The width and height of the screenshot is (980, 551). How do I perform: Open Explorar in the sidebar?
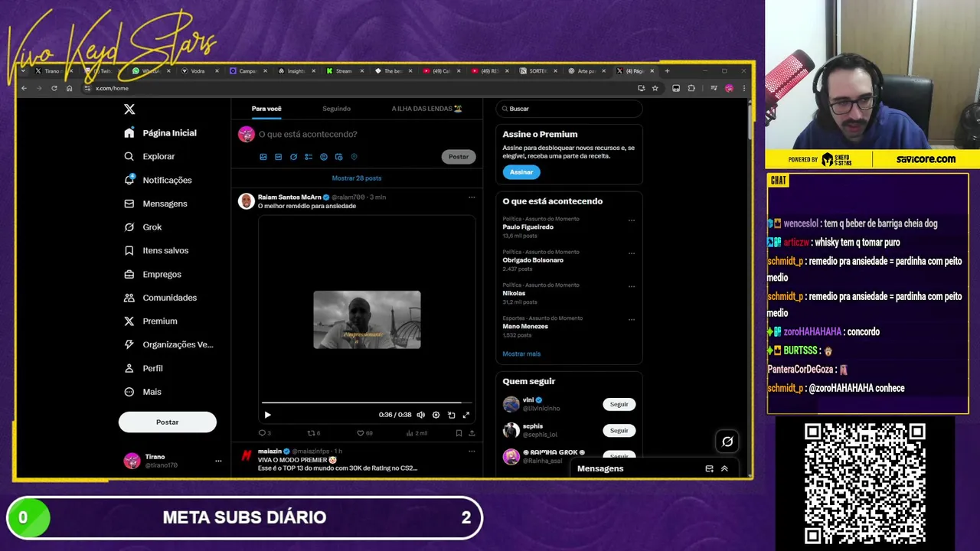click(149, 156)
